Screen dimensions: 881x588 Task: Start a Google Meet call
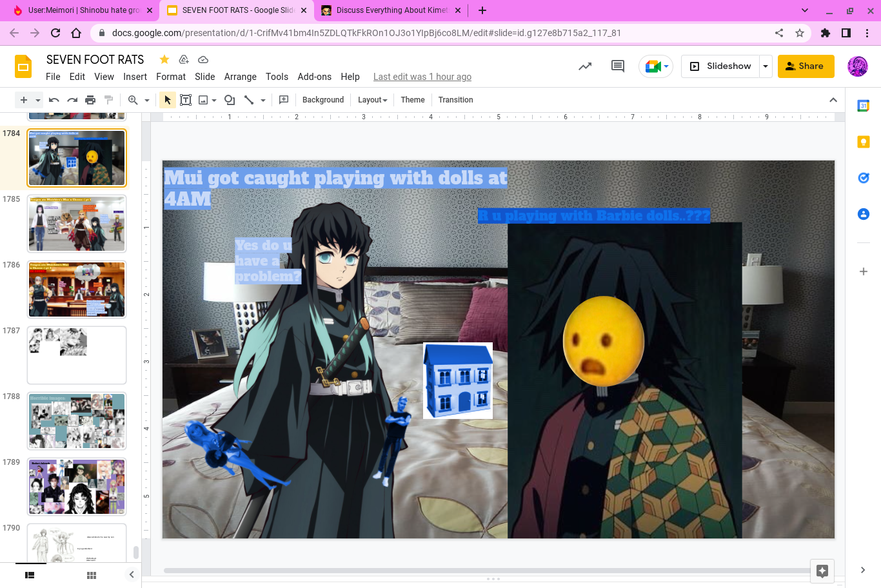656,66
